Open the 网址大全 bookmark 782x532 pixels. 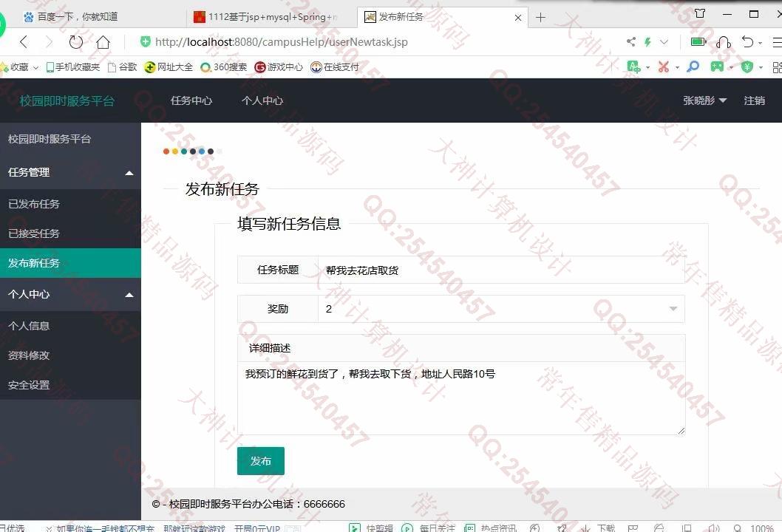pyautogui.click(x=169, y=66)
